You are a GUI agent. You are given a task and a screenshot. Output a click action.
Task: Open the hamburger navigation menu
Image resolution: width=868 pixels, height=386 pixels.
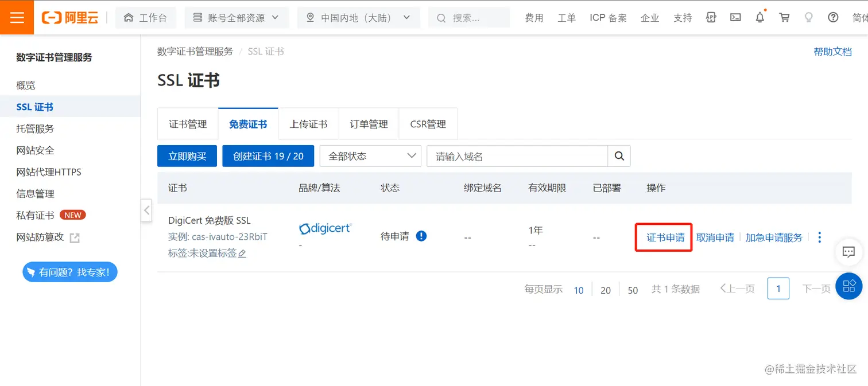(x=17, y=17)
